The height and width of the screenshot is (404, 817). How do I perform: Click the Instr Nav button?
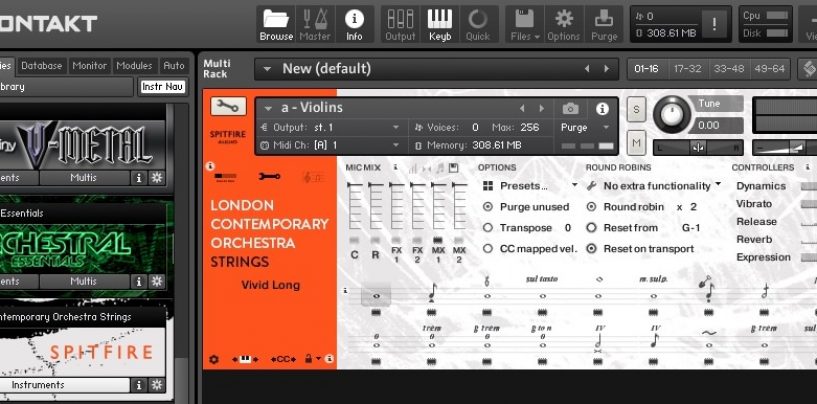163,87
